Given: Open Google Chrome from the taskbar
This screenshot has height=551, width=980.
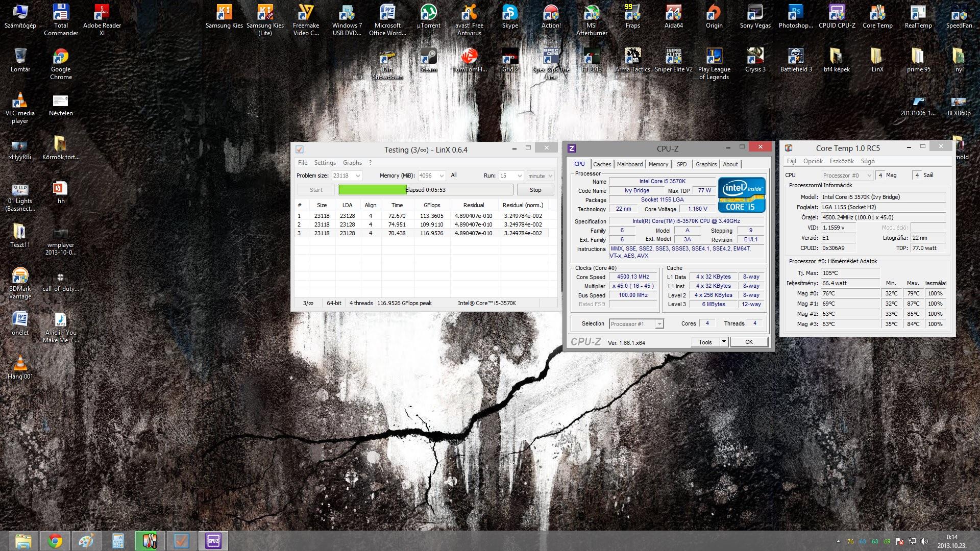Looking at the screenshot, I should point(55,541).
